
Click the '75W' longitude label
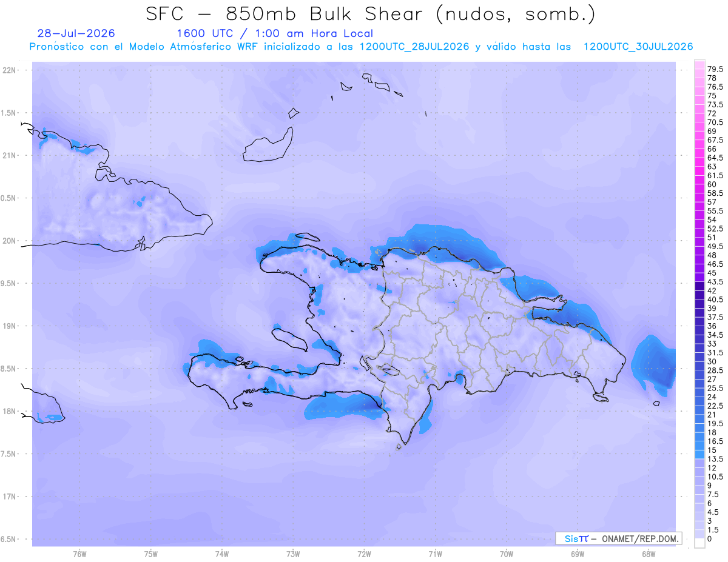click(x=150, y=554)
